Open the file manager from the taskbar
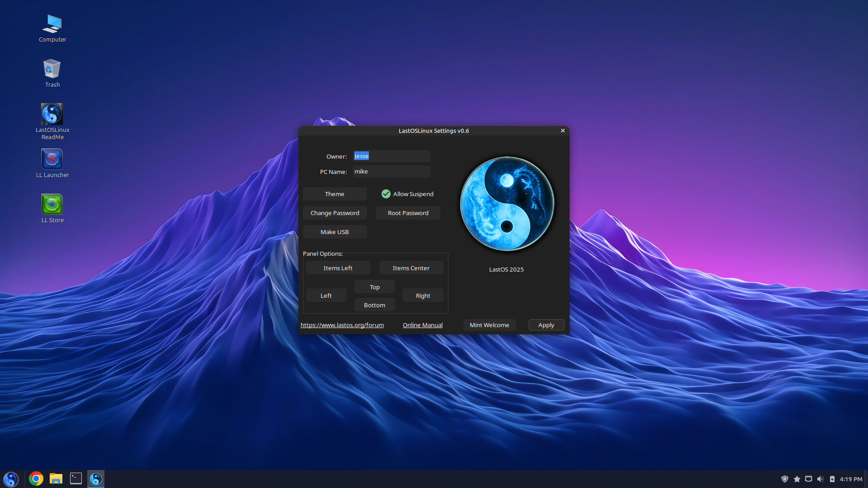The image size is (868, 488). (x=56, y=479)
